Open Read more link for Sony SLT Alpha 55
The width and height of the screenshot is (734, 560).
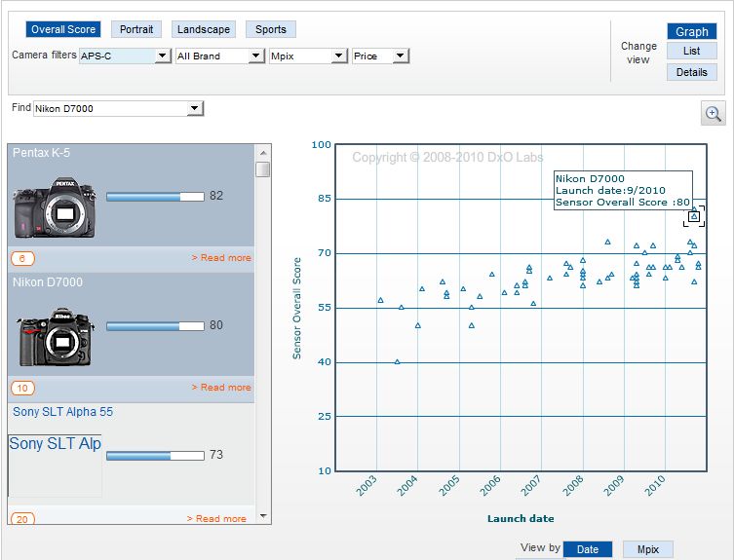[x=216, y=518]
